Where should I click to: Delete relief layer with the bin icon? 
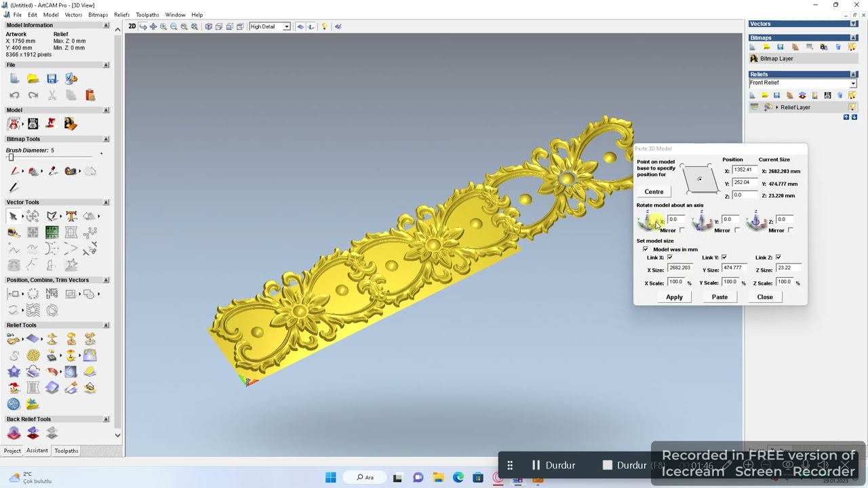tap(840, 96)
